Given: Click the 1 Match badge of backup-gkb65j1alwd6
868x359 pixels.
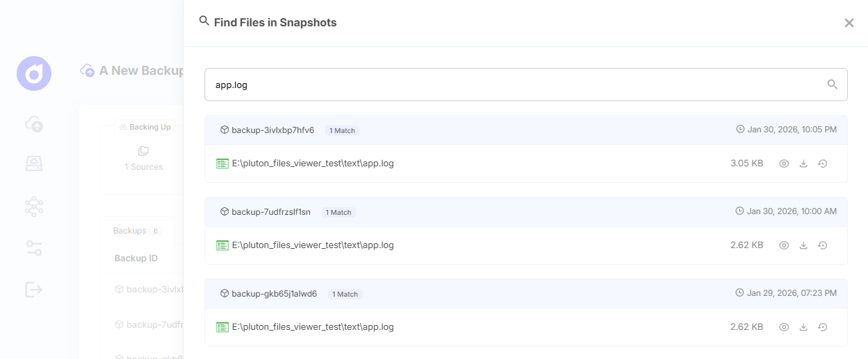Looking at the screenshot, I should coord(345,294).
